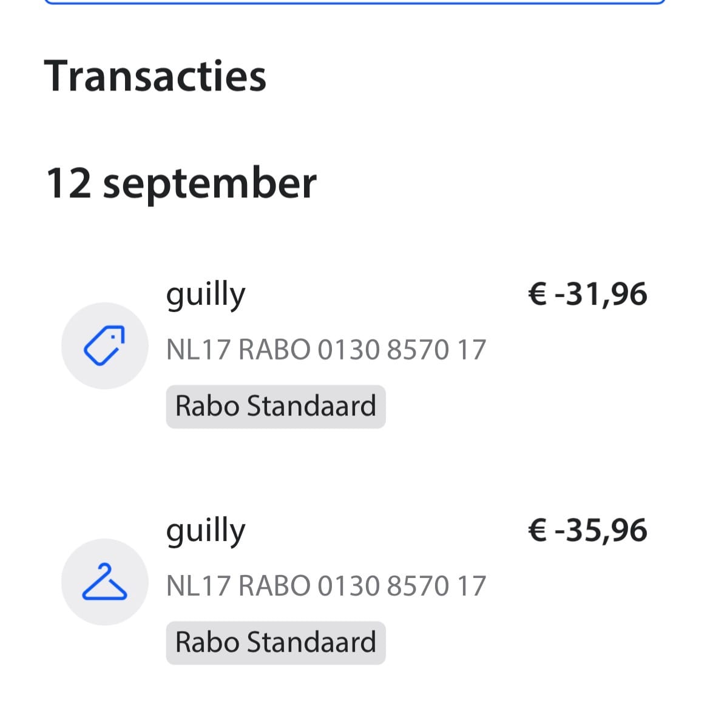This screenshot has height=728, width=710.
Task: Tap the euro sign of the 35,96 amount
Action: pyautogui.click(x=538, y=530)
